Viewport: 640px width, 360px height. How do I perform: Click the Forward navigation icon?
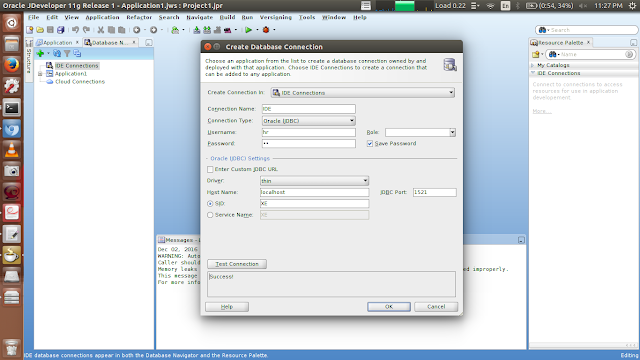click(x=153, y=30)
